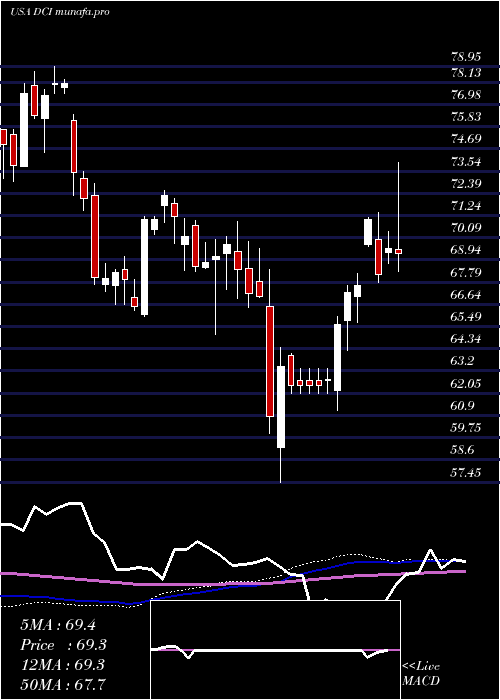
Task: Click the 76.98 price axis label
Action: point(467,95)
